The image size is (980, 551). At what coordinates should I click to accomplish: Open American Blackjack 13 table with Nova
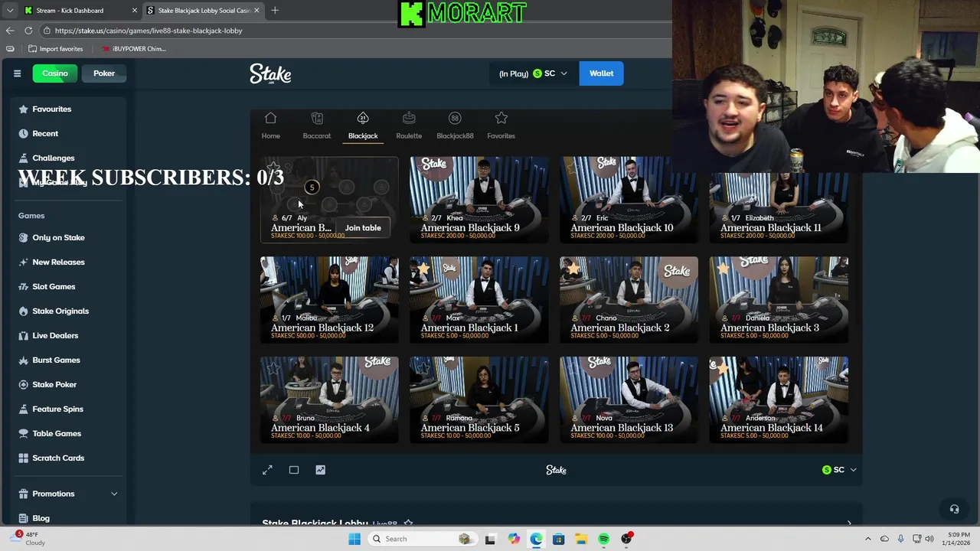coord(629,399)
